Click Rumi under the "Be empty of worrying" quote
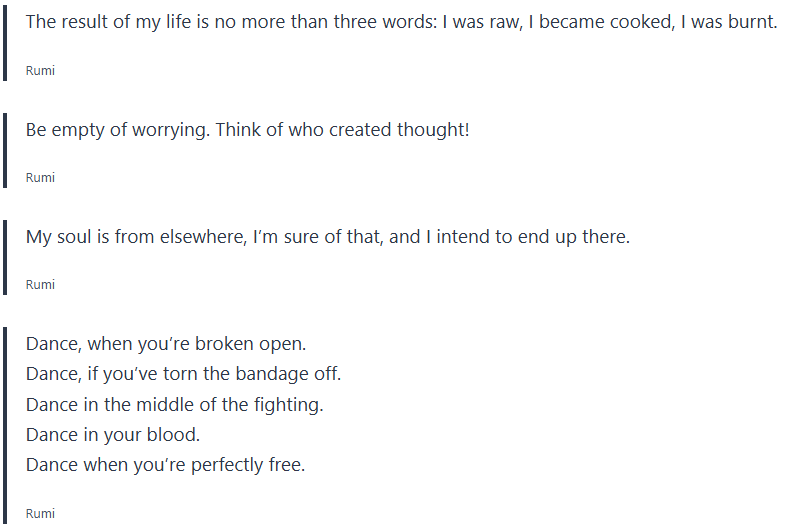 point(40,178)
